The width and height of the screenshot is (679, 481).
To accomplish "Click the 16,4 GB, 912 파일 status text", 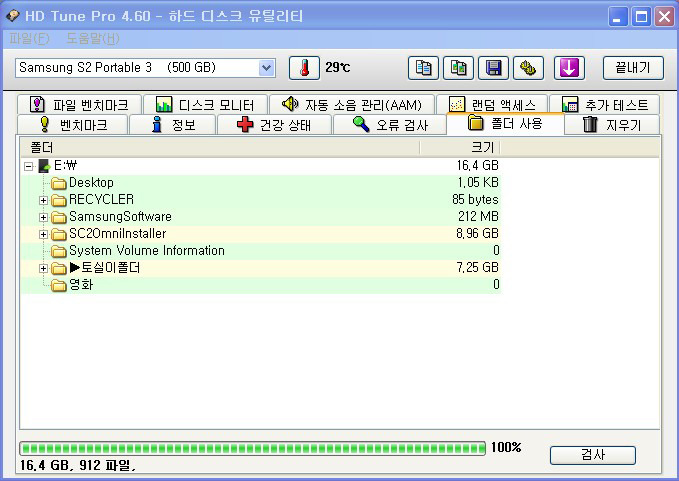I will 78,465.
